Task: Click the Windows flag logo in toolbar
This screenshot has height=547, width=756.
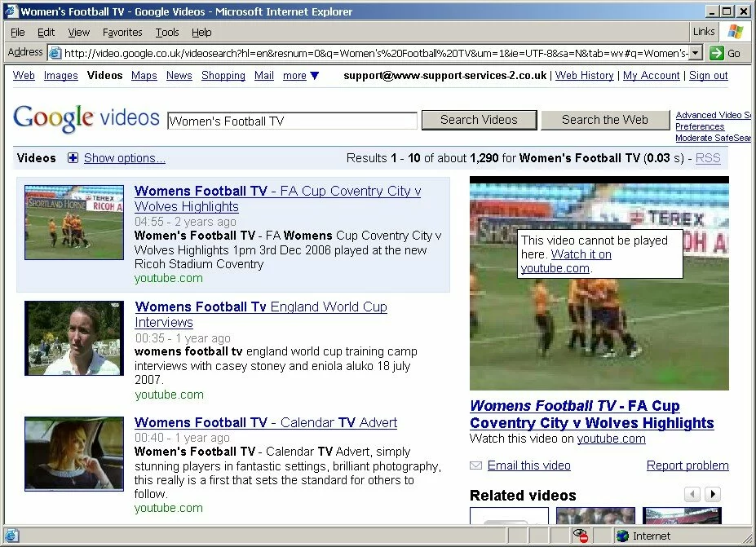Action: 736,32
